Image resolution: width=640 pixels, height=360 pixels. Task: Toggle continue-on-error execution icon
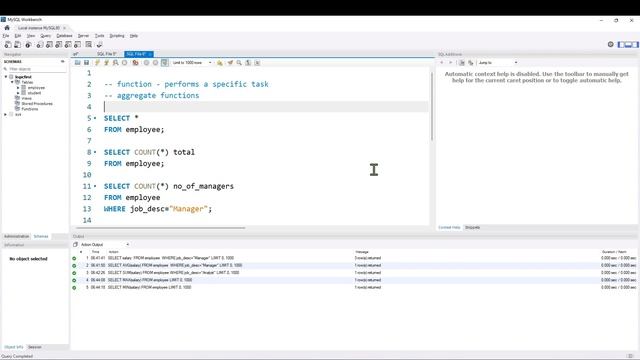135,62
